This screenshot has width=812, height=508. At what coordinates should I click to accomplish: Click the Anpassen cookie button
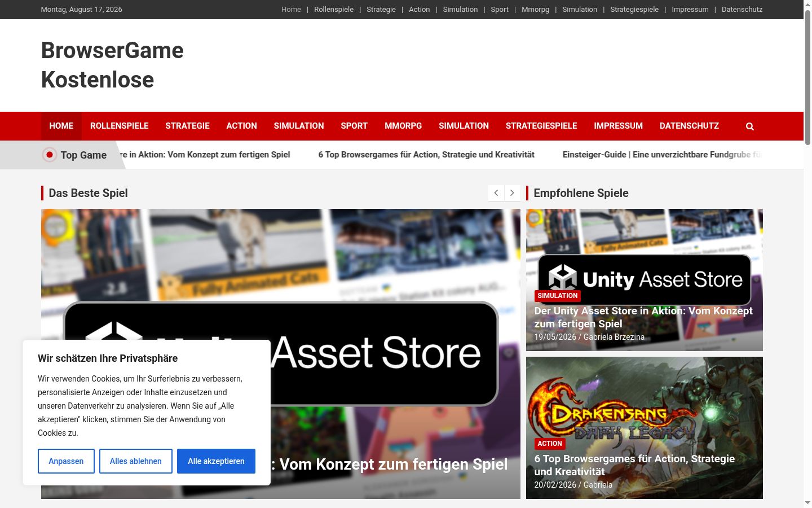[66, 461]
